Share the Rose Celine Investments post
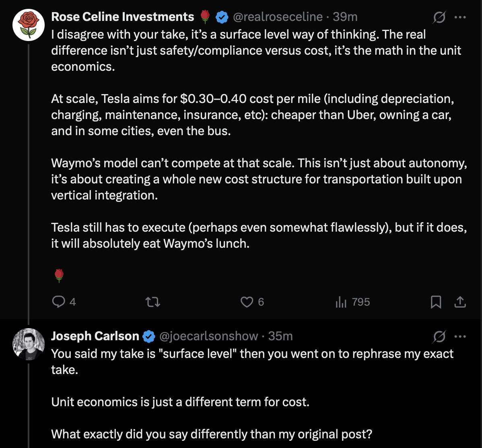The width and height of the screenshot is (482, 448). (460, 302)
